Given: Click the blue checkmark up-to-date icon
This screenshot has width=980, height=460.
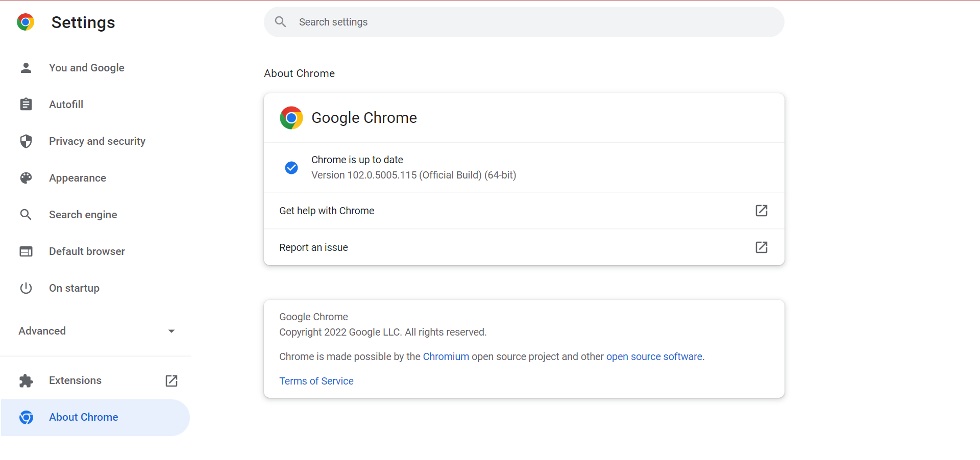Looking at the screenshot, I should (x=291, y=167).
